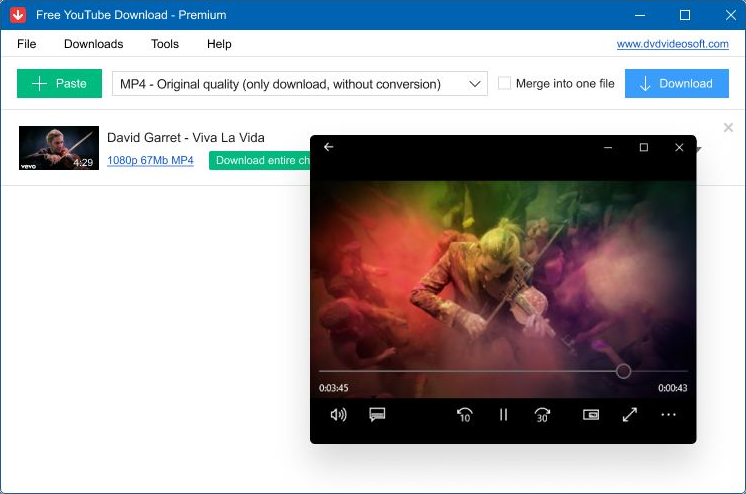746x494 pixels.
Task: Click the Download entire channel button
Action: point(260,160)
